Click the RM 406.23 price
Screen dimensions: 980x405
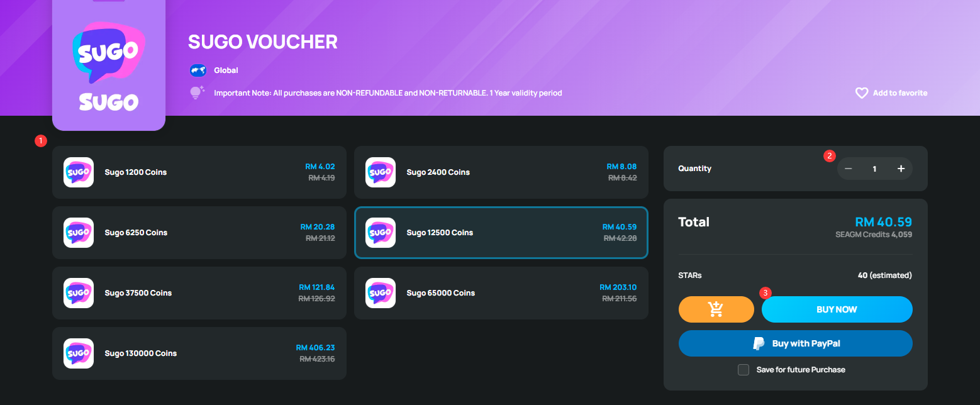click(316, 348)
